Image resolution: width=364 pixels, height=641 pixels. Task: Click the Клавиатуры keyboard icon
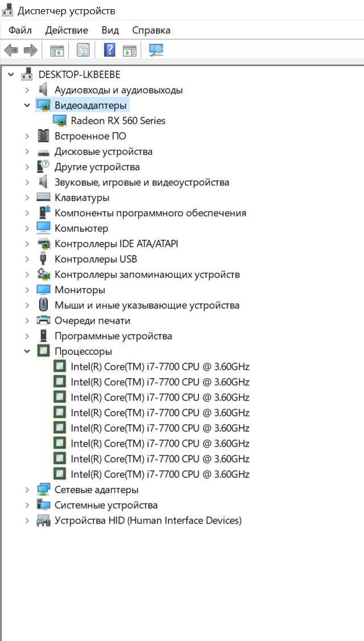[43, 198]
